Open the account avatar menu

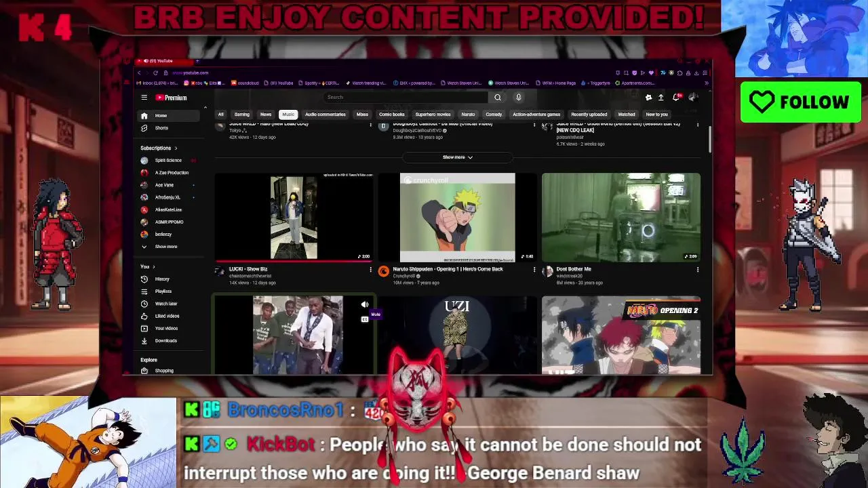tap(692, 98)
